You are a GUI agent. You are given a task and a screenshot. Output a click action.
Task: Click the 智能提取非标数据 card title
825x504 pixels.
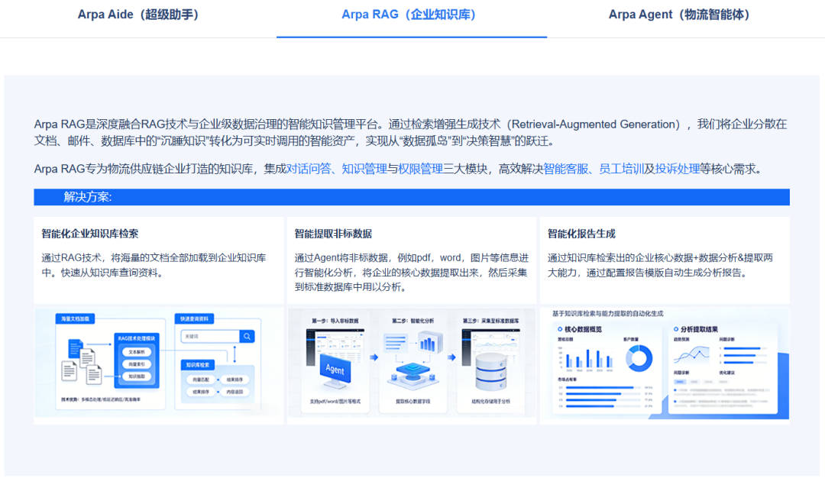[x=333, y=234]
